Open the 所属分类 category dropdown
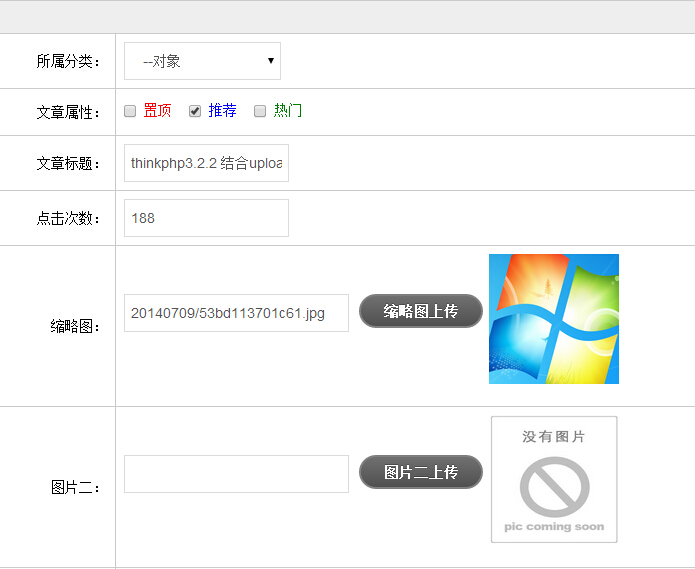695x569 pixels. 202,61
